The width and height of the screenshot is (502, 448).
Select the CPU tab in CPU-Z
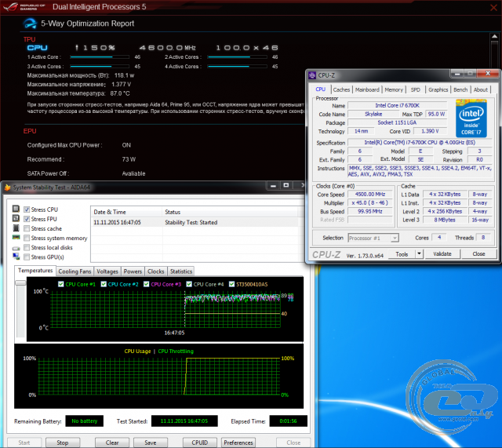tap(321, 89)
